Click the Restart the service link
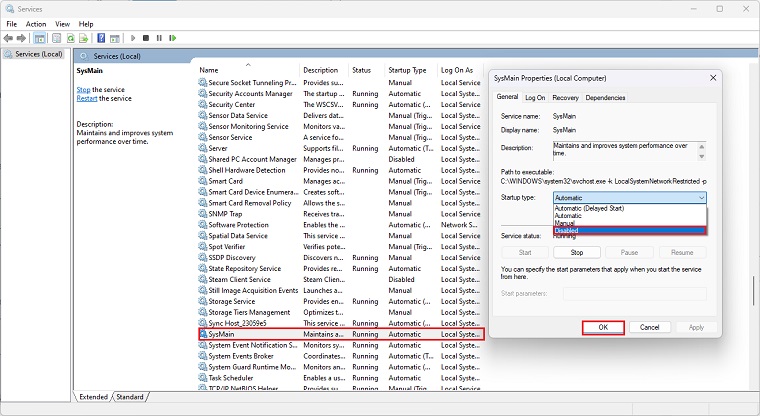 point(87,98)
